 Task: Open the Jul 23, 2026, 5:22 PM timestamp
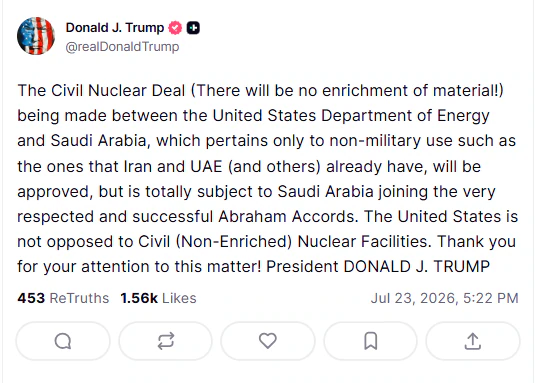(x=445, y=298)
